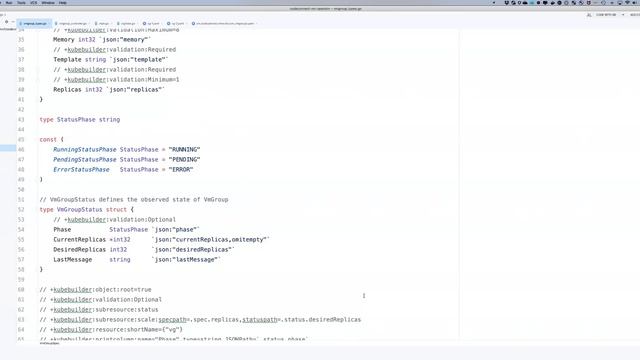
Task: Click the validation:Optional comment on line 53
Action: pyautogui.click(x=115, y=220)
